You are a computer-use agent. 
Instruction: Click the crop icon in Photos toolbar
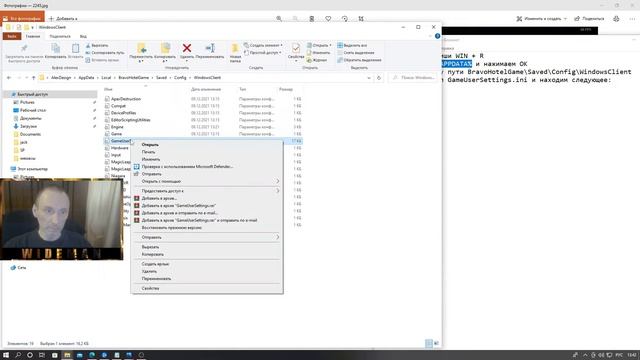tap(361, 19)
